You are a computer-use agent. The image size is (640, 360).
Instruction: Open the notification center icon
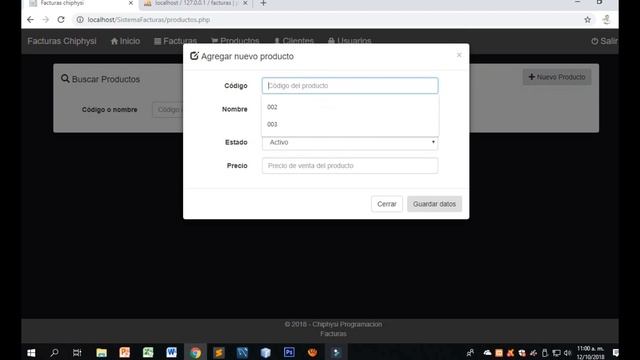tap(615, 353)
